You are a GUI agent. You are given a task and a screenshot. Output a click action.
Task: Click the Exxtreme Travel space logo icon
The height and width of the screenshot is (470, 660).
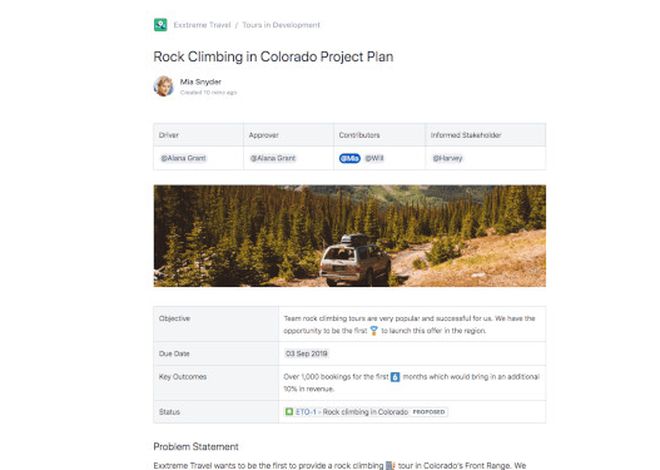click(160, 25)
